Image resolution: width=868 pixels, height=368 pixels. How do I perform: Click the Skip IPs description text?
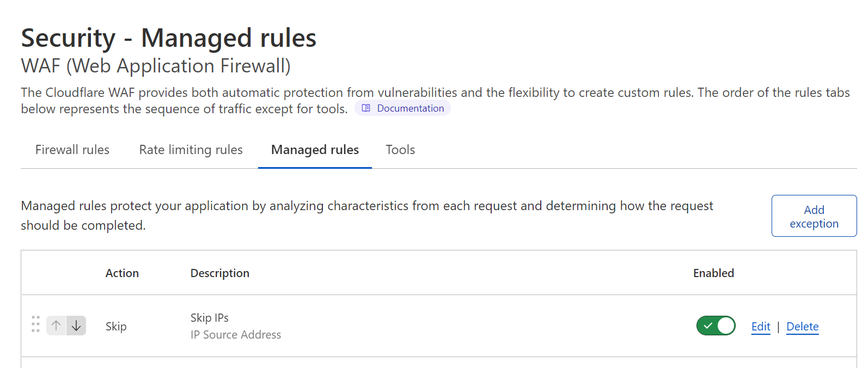tap(209, 317)
